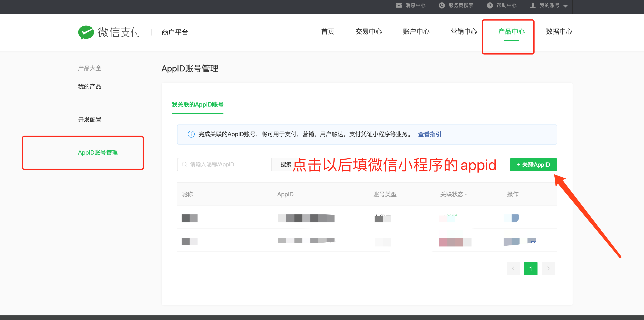Screen dimensions: 644x320
Task: Click the 帮助中心 text link
Action: 506,5
